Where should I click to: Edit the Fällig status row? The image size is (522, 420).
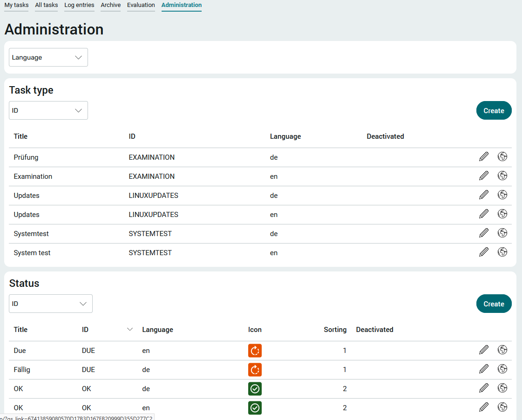484,369
